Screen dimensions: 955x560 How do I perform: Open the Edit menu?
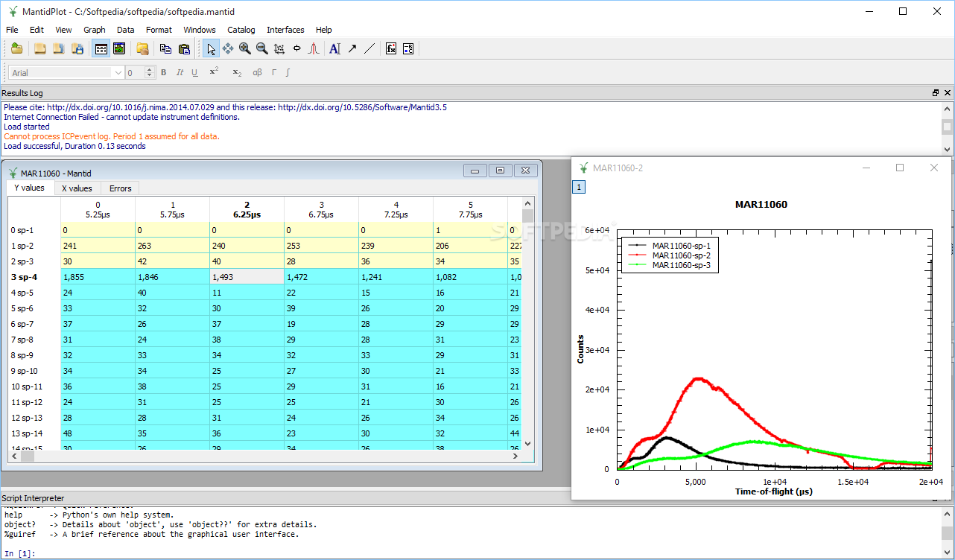pos(37,30)
